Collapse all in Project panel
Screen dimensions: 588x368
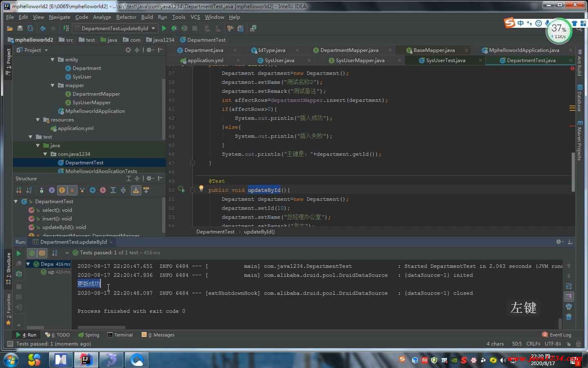(137, 50)
